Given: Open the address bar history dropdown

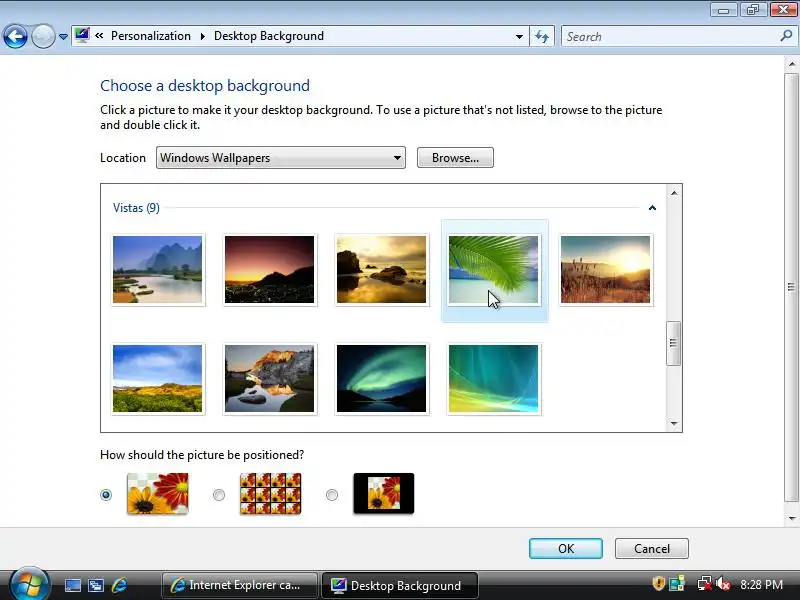Looking at the screenshot, I should pos(519,37).
